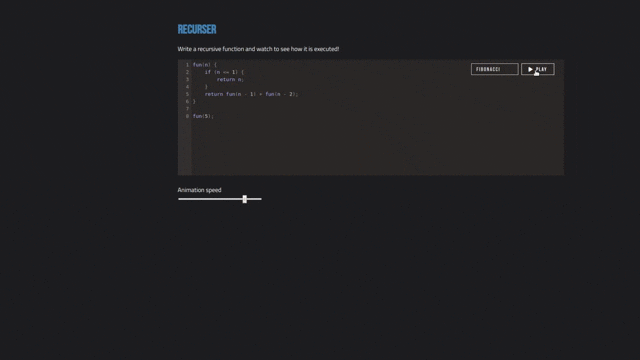640x360 pixels.
Task: Open the Fibonacci preset dropdown
Action: 495,69
